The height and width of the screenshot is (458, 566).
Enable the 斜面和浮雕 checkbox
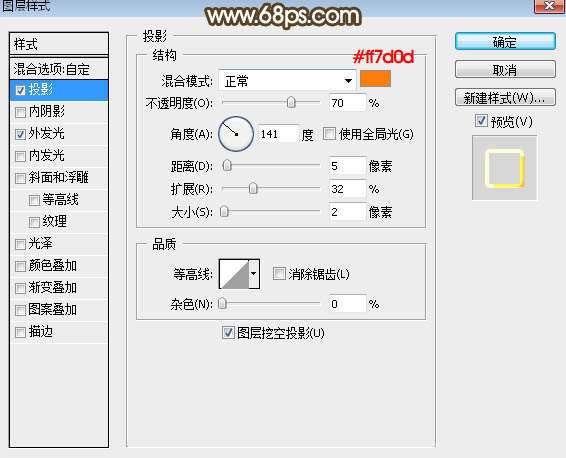pyautogui.click(x=20, y=178)
